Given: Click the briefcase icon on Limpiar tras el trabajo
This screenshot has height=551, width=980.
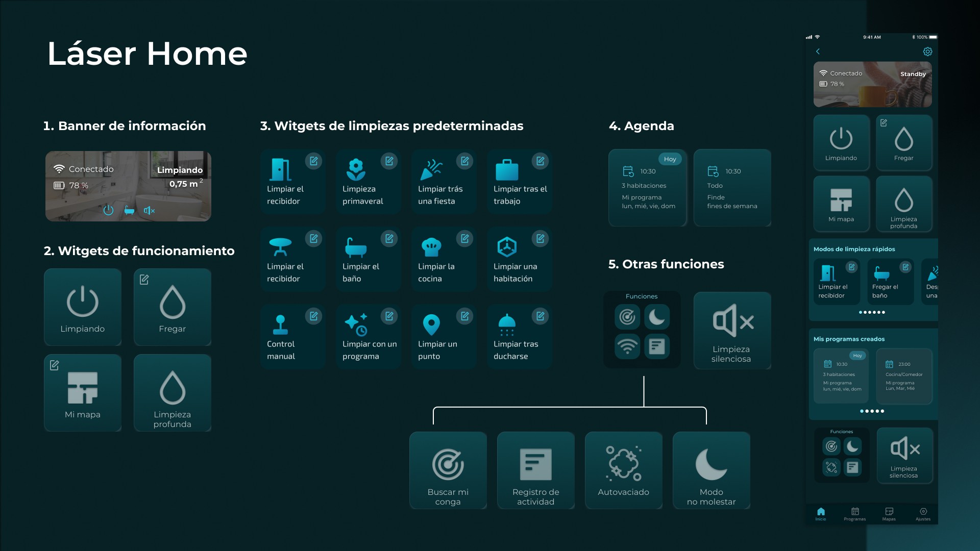Looking at the screenshot, I should click(507, 169).
